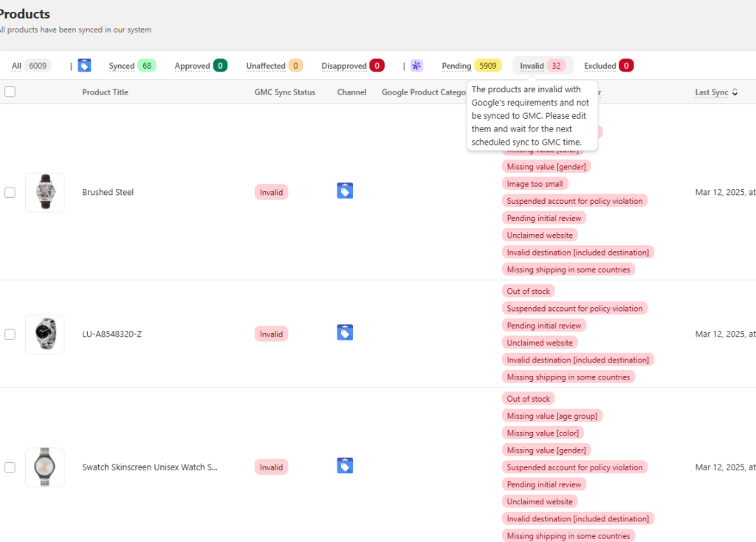The height and width of the screenshot is (542, 756).
Task: Click the Brushed Steel product title
Action: point(108,193)
